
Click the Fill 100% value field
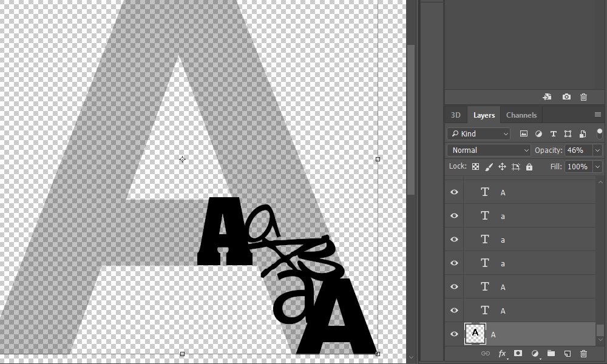click(x=578, y=167)
